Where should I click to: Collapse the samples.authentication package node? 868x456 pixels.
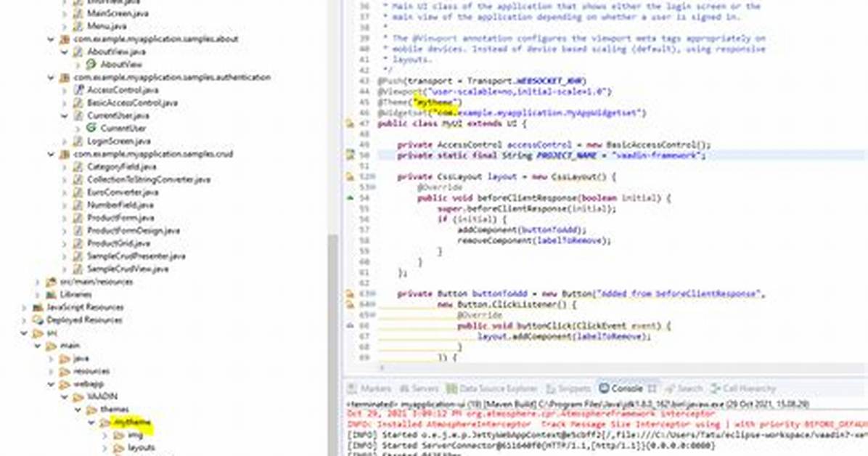(x=51, y=78)
